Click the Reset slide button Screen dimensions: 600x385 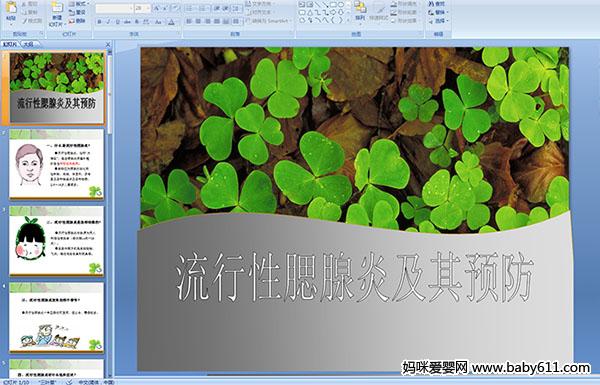point(78,12)
